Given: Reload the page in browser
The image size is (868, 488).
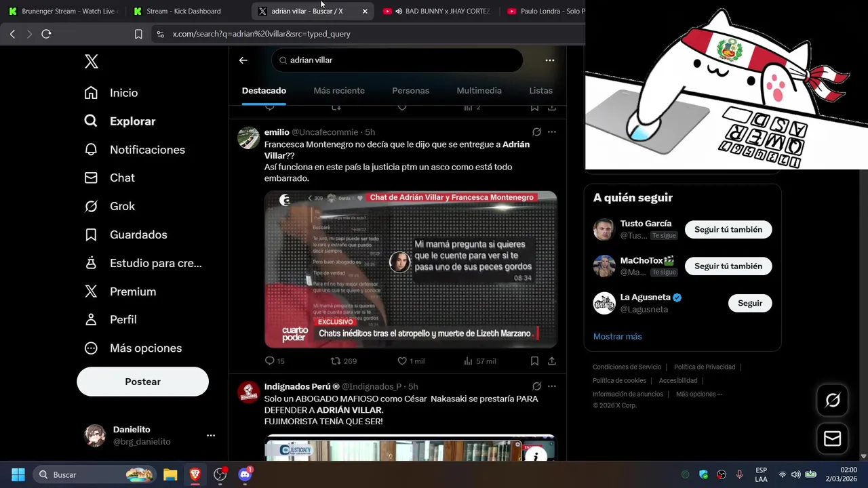Looking at the screenshot, I should (46, 34).
